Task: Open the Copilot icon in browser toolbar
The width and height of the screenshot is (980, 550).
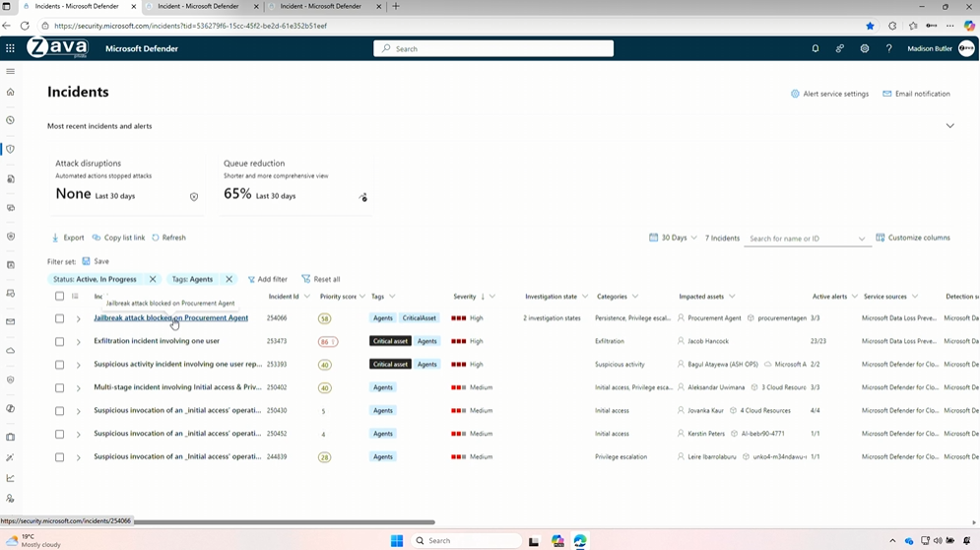Action: click(x=969, y=26)
